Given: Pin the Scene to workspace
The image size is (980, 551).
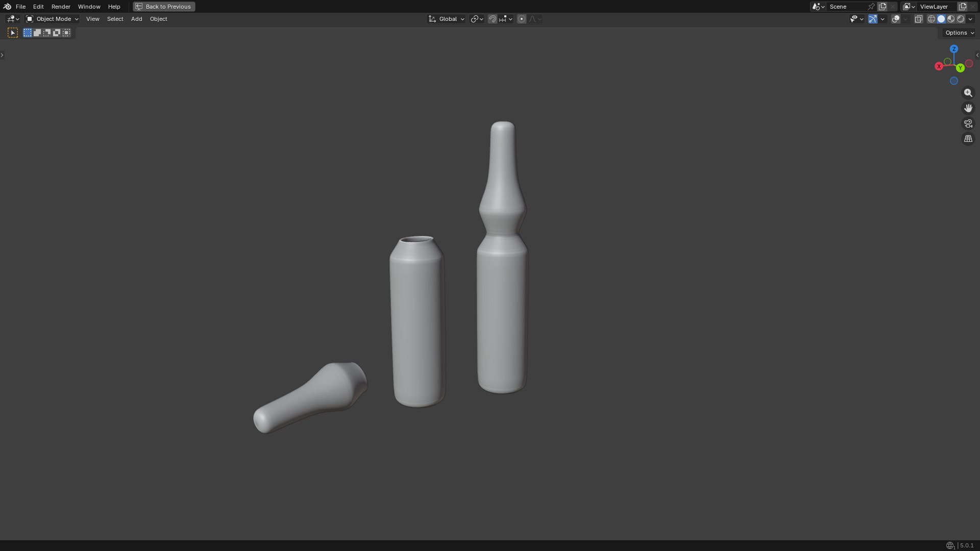Looking at the screenshot, I should (x=871, y=7).
